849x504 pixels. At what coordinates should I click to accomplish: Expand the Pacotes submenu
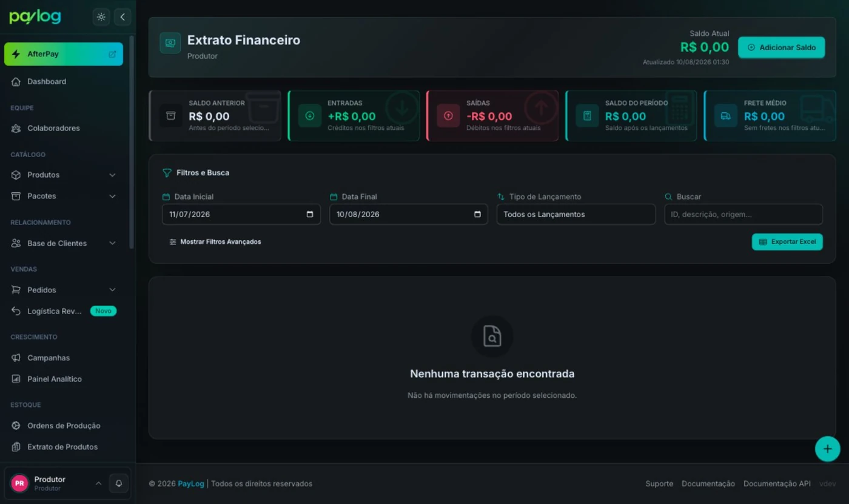coord(112,196)
